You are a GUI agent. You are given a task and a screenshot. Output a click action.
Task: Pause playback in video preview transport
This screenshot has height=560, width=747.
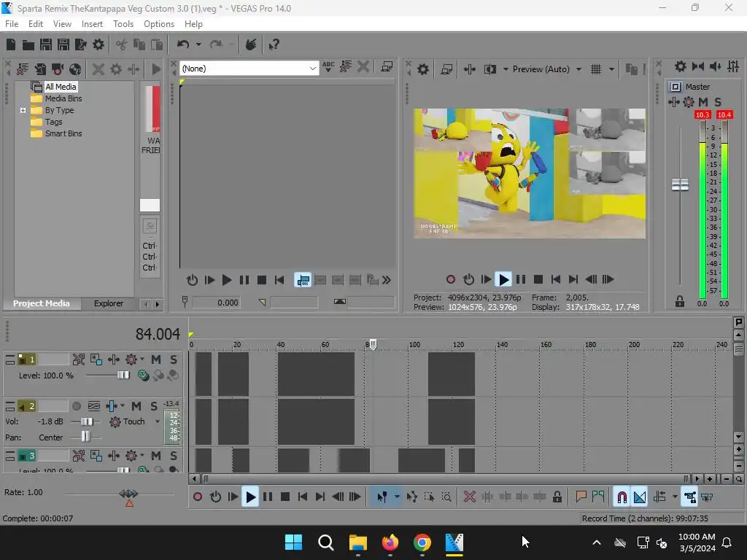521,279
